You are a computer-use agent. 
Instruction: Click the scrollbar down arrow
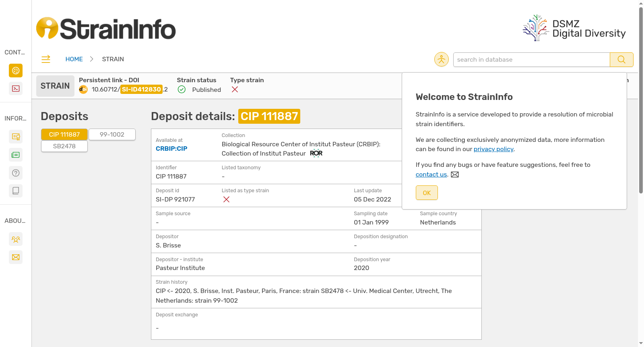(x=641, y=343)
